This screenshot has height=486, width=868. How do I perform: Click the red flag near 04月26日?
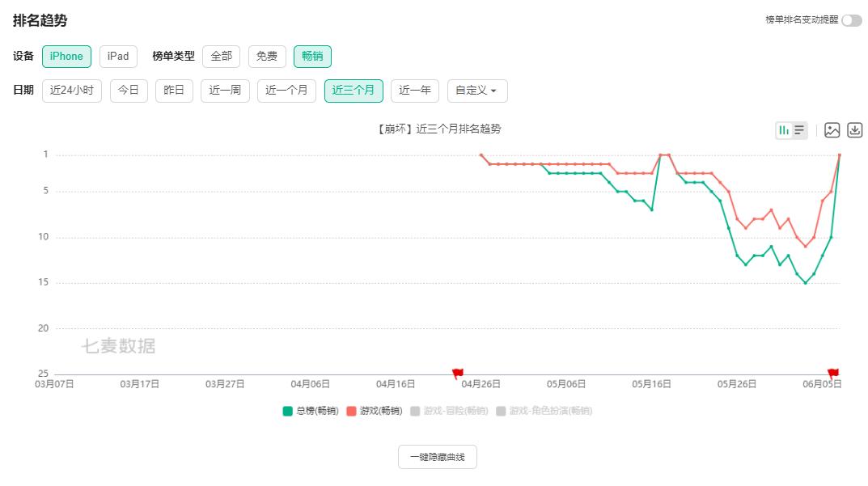click(x=458, y=373)
